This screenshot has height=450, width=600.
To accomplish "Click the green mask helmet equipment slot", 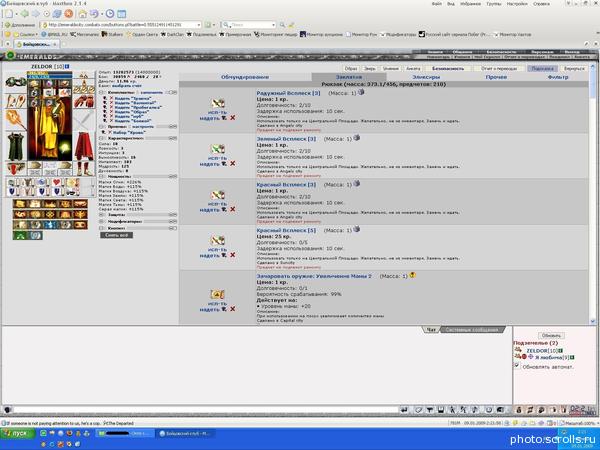I will (16, 82).
